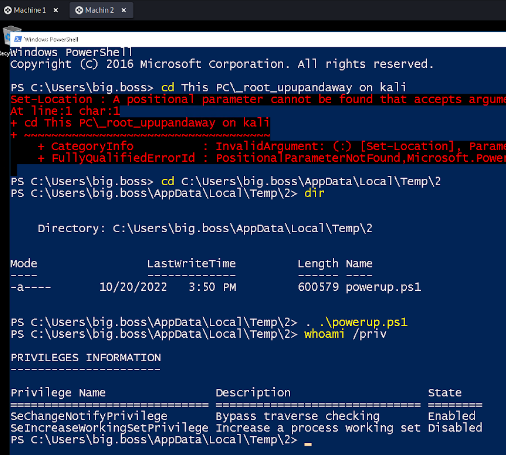
Task: Click the yellow 'dir' command
Action: tap(314, 193)
